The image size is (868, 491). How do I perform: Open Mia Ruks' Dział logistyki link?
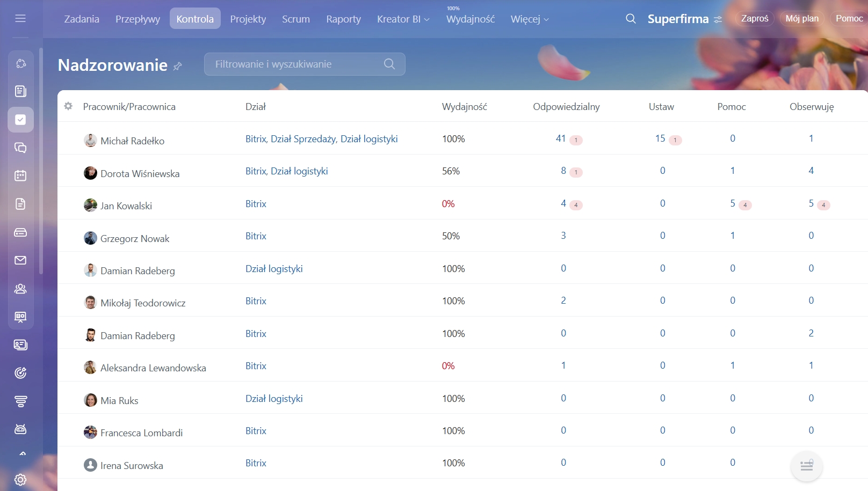[274, 399]
